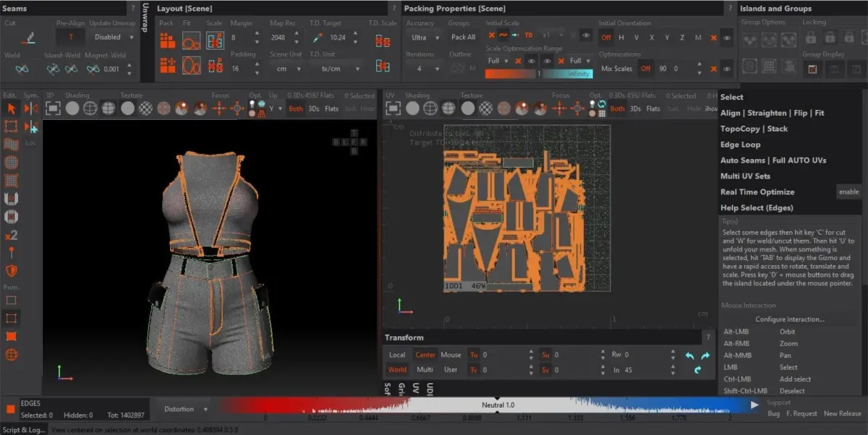868x435 pixels.
Task: Click the Cut seam tool icon
Action: click(x=29, y=37)
